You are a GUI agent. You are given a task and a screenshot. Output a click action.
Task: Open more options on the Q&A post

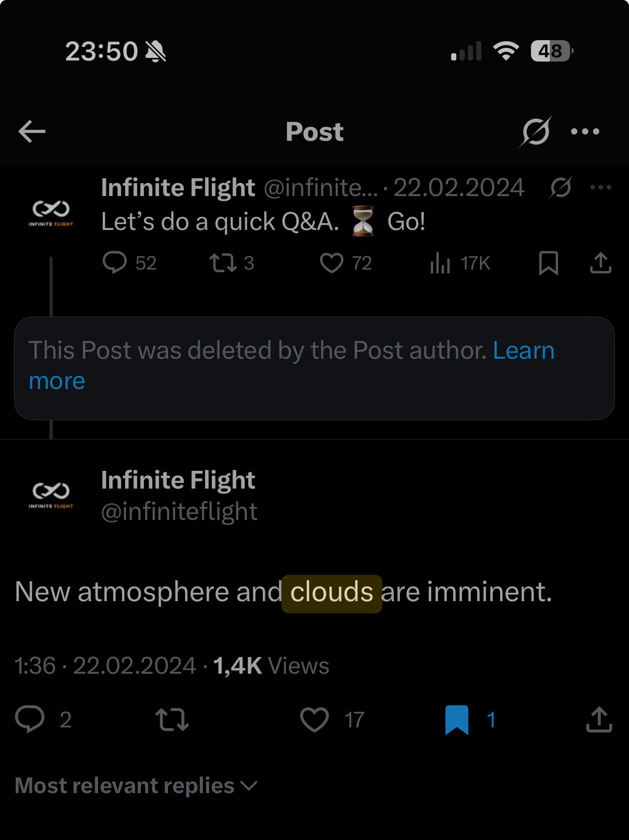(600, 187)
